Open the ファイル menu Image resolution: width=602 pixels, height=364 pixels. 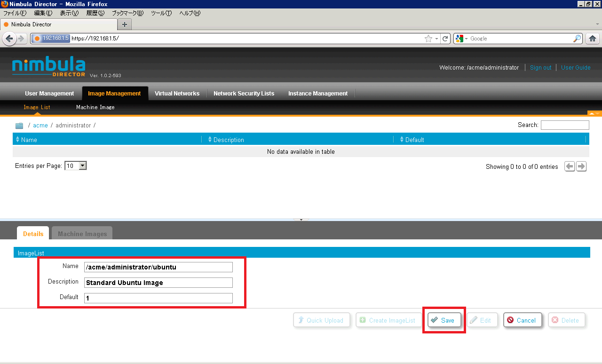point(15,13)
